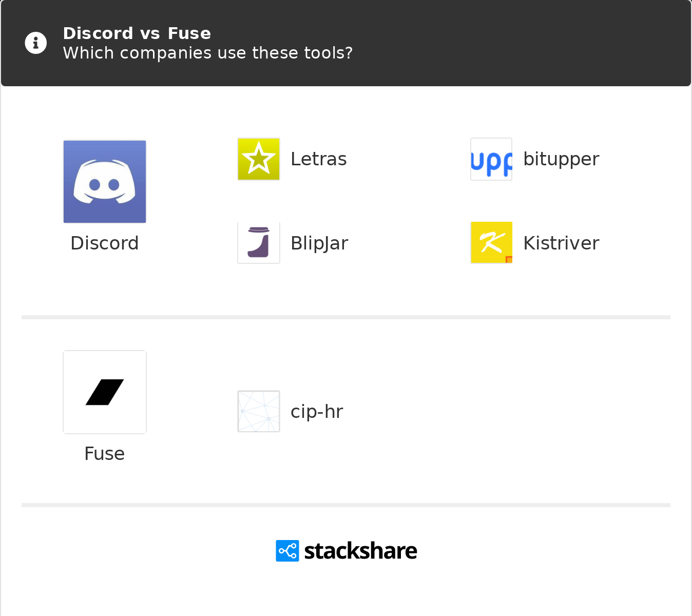
Task: Open the Letras star icon
Action: (259, 159)
